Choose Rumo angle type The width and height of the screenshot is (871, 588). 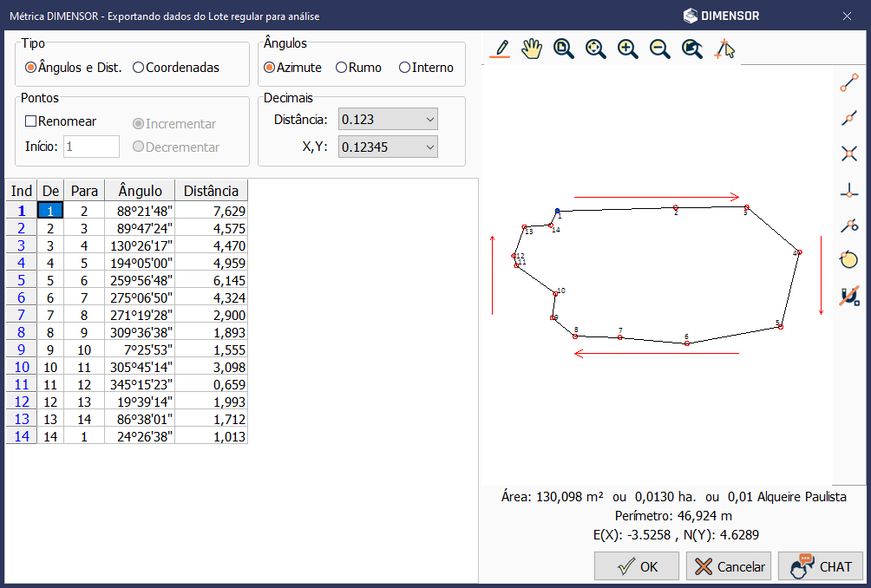pyautogui.click(x=342, y=68)
